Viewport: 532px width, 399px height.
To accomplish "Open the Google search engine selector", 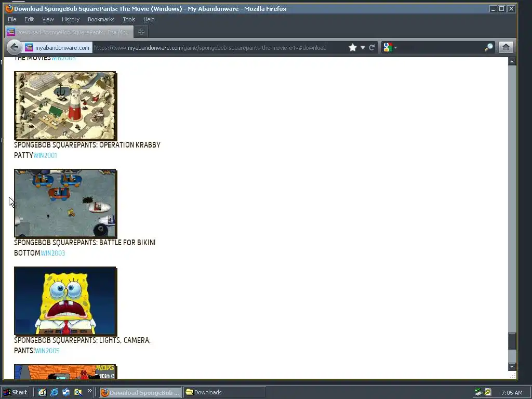I will coord(390,47).
